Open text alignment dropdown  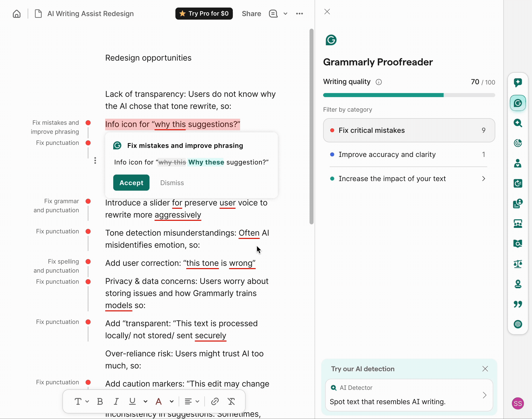click(192, 401)
